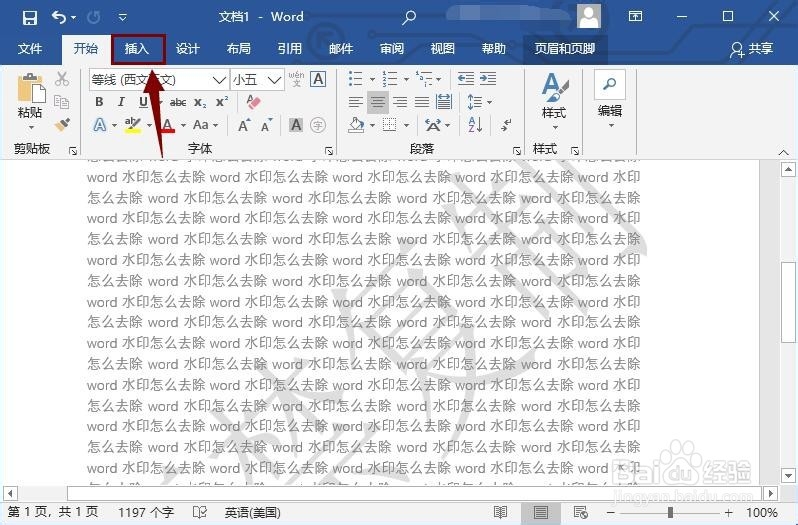
Task: Apply red font color
Action: point(168,125)
